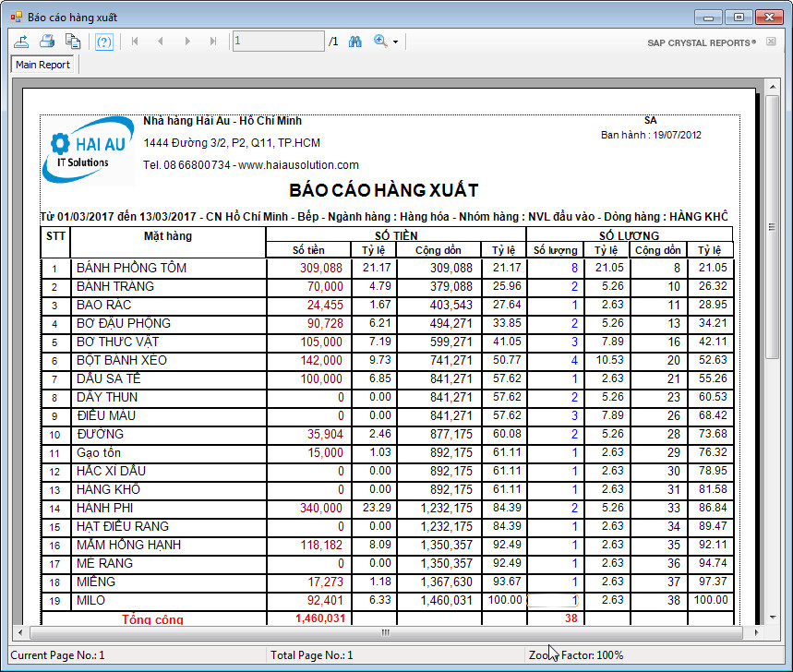Click the STT column header
The width and height of the screenshot is (793, 672).
click(x=55, y=236)
